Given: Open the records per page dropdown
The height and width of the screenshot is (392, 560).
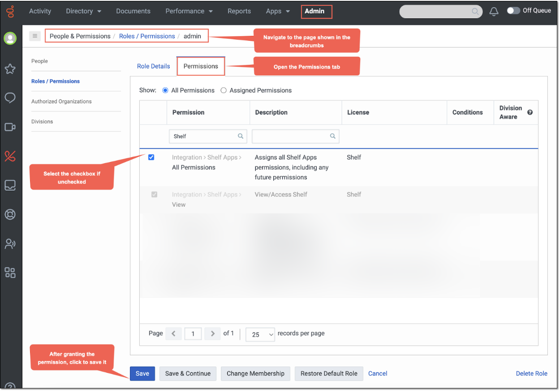Looking at the screenshot, I should [260, 334].
